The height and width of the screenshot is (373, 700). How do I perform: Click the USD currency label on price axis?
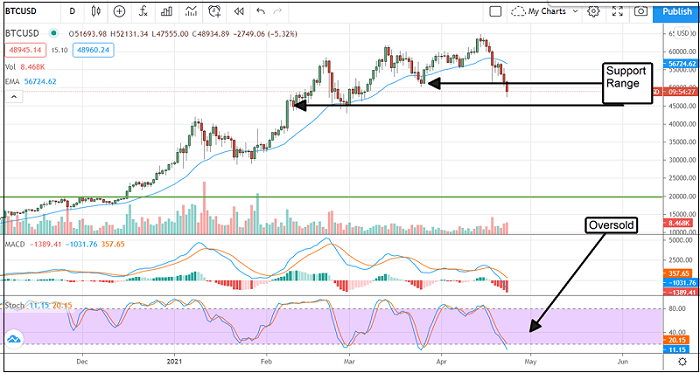pyautogui.click(x=683, y=33)
